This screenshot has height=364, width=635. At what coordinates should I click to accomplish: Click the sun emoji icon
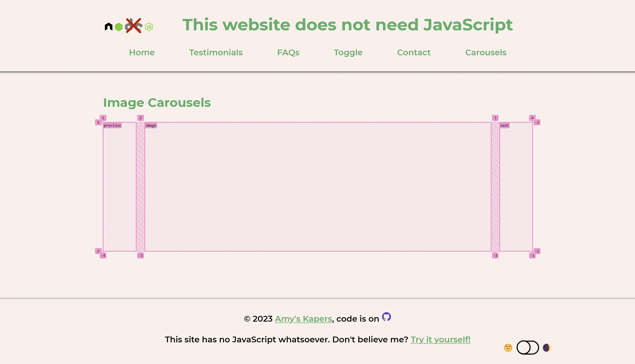pos(508,348)
